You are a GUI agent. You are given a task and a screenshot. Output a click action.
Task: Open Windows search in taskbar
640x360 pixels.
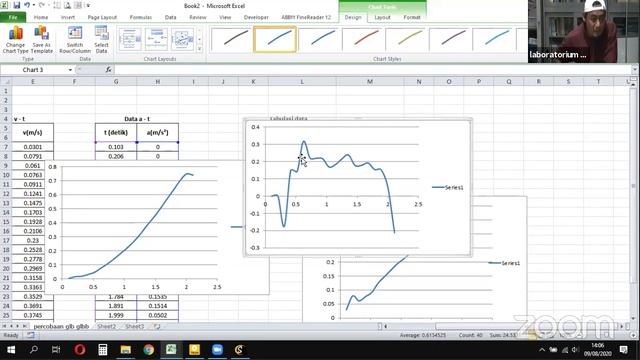33,350
